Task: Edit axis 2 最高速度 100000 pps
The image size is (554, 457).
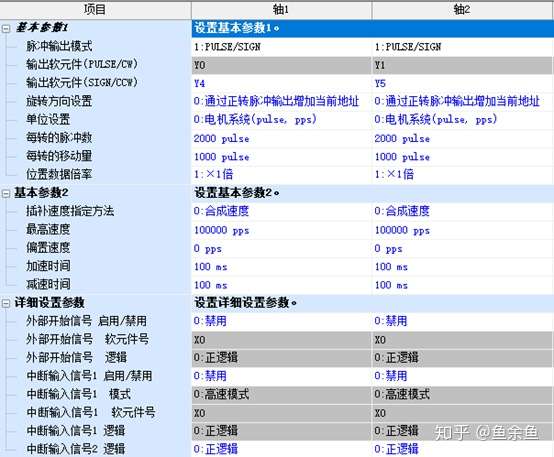Action: [462, 230]
